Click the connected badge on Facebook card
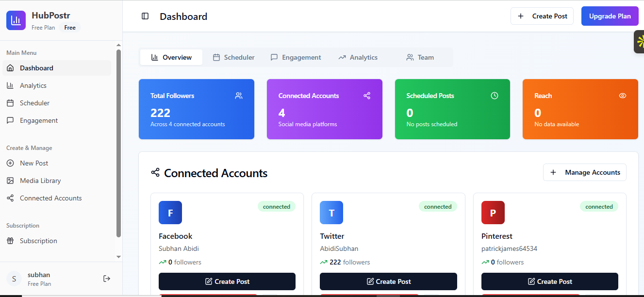 (x=277, y=207)
